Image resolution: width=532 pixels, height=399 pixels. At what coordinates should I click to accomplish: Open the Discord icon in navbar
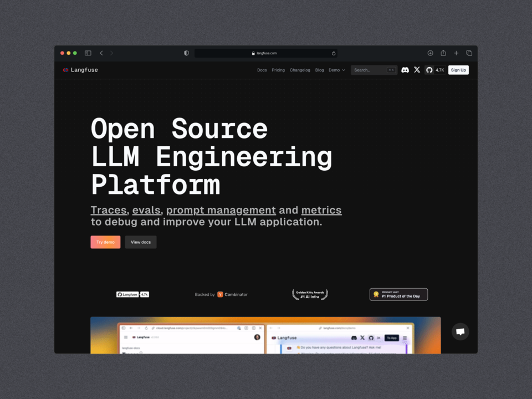(x=405, y=70)
